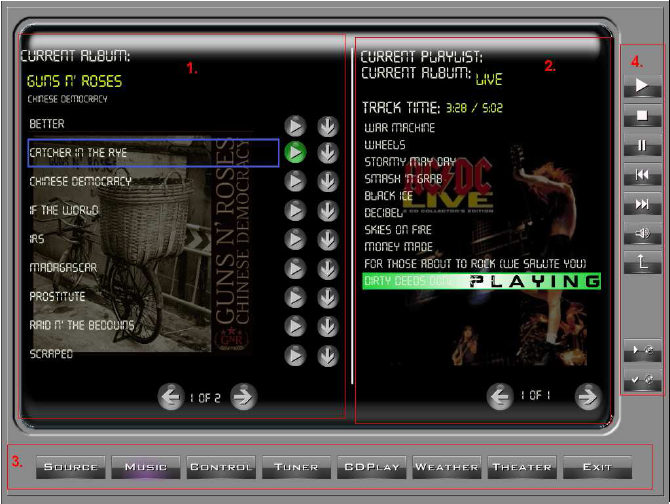Click sidebar button with checkmark and disc

pos(642,380)
